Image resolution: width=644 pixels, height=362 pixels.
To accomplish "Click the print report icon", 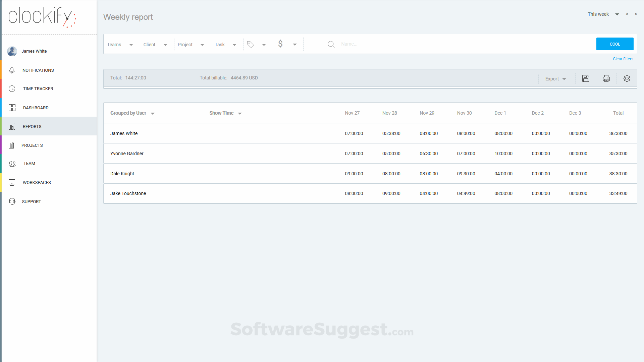I will point(606,78).
